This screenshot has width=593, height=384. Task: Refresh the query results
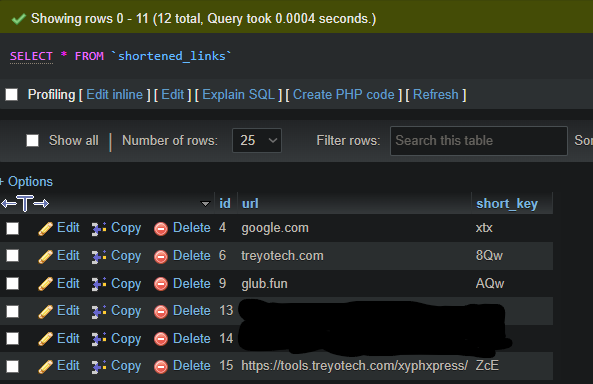(436, 95)
